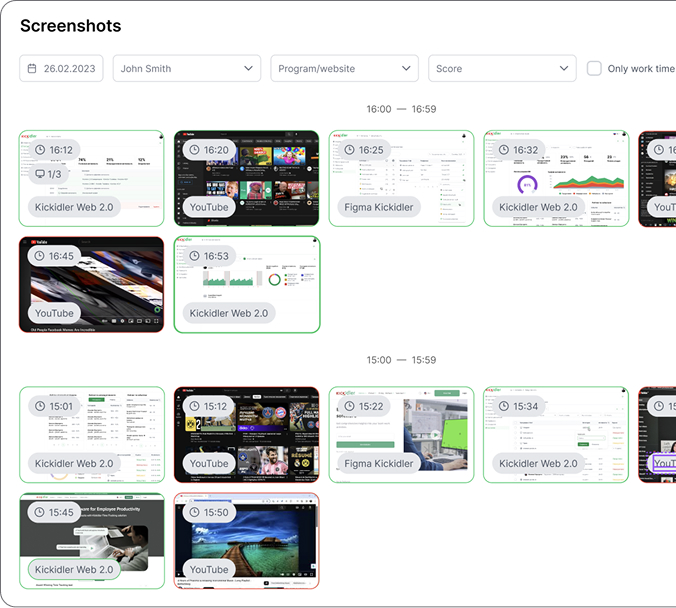676x608 pixels.
Task: Click the 16:00 — 16:59 hour heading
Action: click(401, 109)
